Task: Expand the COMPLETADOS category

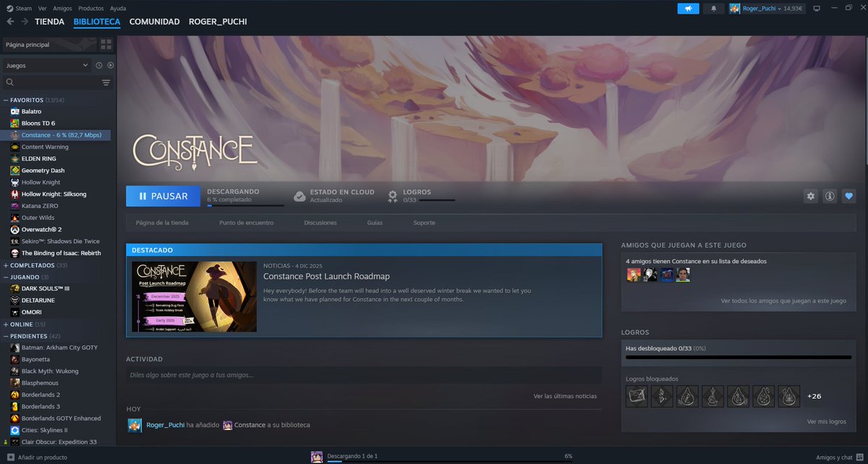Action: tap(6, 264)
